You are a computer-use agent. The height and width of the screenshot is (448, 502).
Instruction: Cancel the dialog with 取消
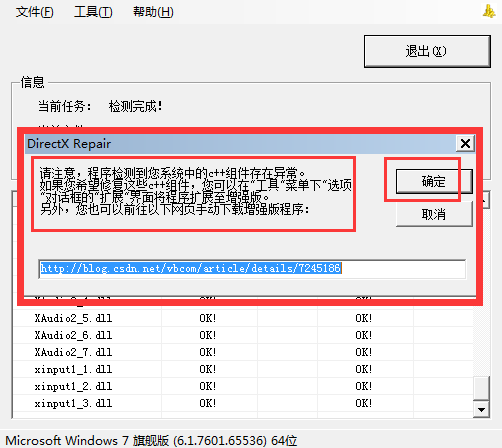click(434, 214)
